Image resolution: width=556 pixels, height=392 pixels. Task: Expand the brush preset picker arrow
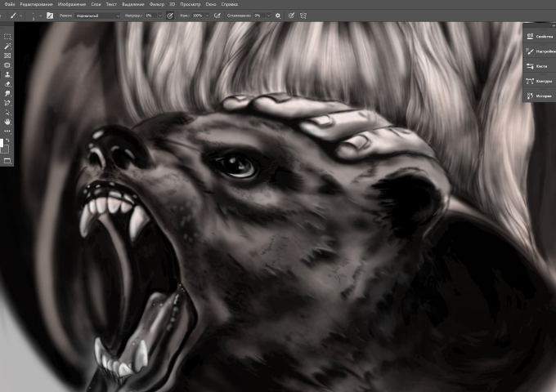(x=40, y=16)
